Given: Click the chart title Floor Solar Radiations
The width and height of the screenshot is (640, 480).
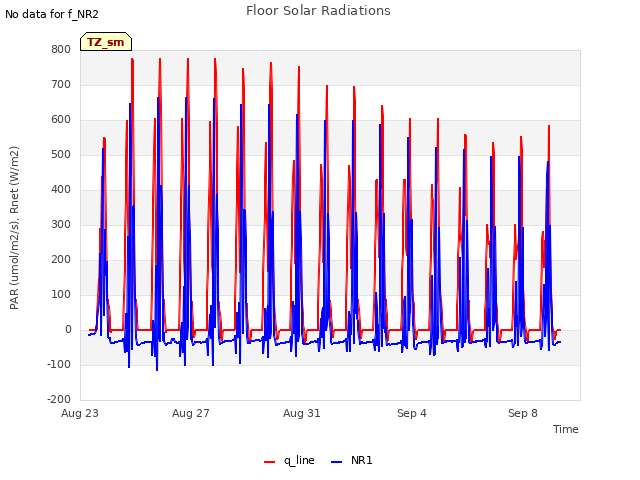Looking at the screenshot, I should pos(318,11).
